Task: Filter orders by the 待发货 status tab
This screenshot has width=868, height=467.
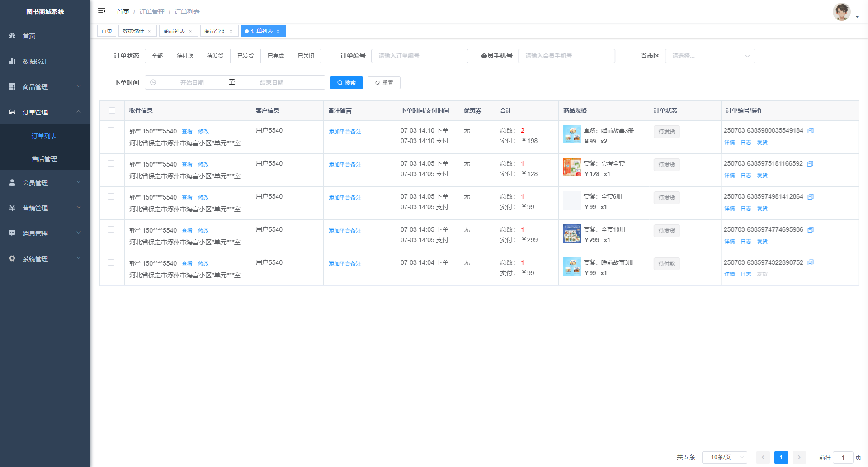Action: click(x=215, y=56)
